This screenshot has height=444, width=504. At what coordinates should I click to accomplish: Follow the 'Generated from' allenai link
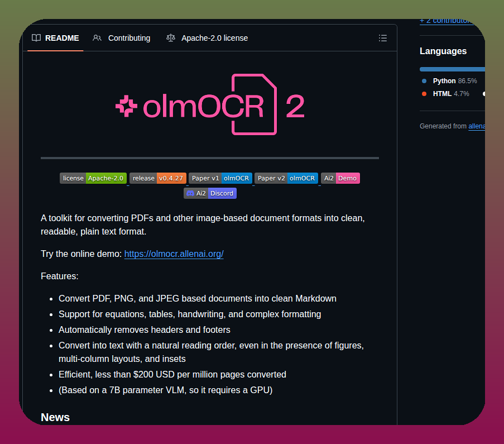[476, 126]
